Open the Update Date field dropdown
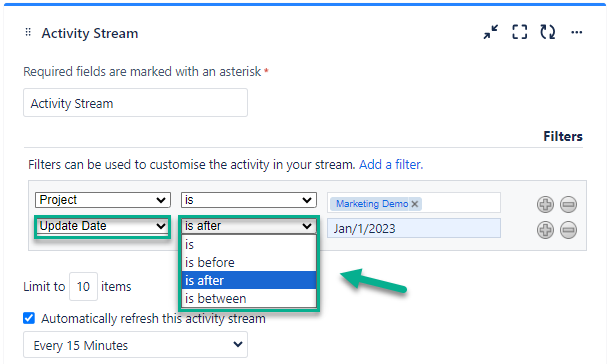The image size is (614, 364). (103, 226)
